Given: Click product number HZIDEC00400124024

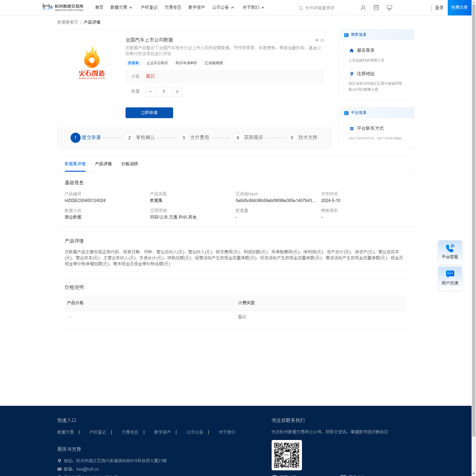Looking at the screenshot, I should click(85, 201).
